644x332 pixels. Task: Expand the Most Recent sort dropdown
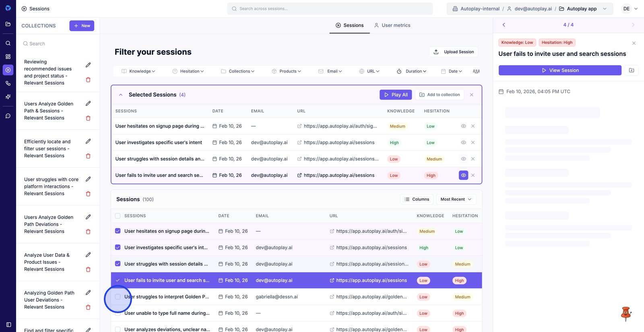click(456, 199)
